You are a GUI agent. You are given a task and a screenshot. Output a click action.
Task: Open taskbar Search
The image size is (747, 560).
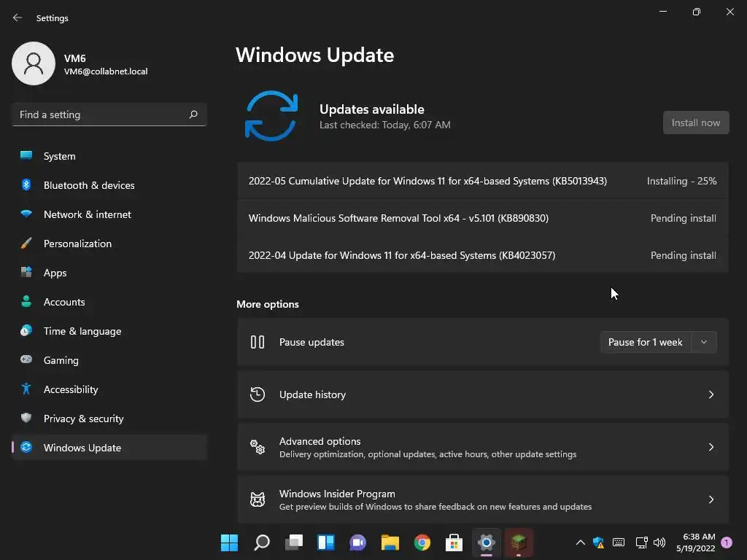[x=262, y=542]
